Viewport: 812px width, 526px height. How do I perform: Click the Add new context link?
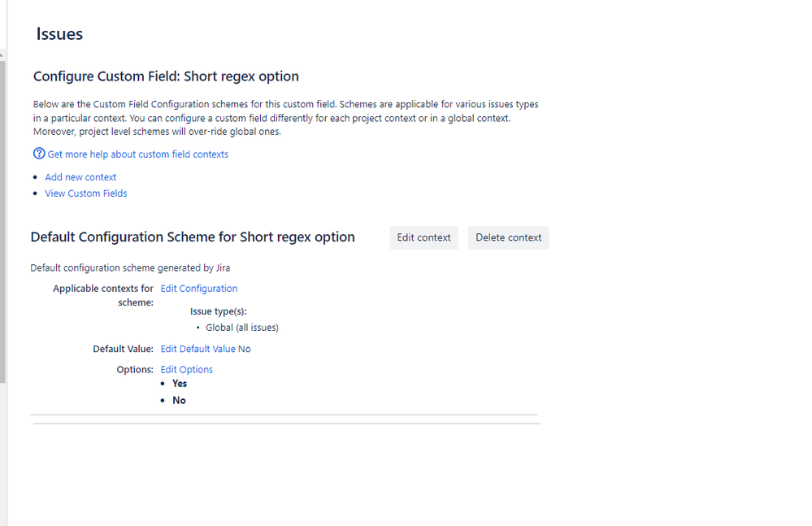80,176
